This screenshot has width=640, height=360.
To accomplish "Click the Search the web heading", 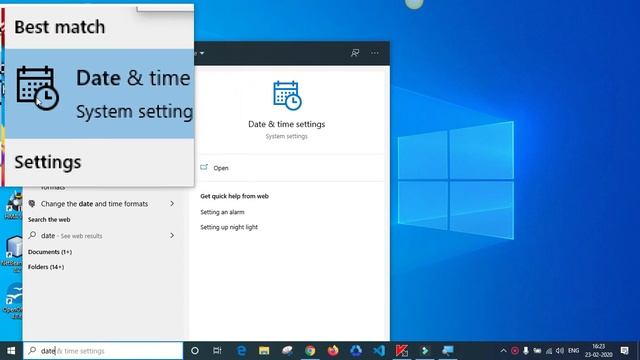I will point(49,220).
